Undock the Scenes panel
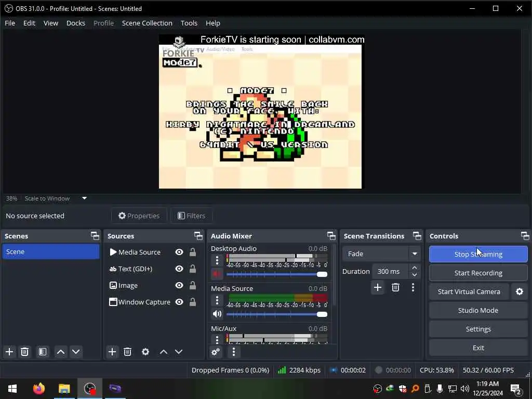The image size is (532, 399). click(95, 236)
